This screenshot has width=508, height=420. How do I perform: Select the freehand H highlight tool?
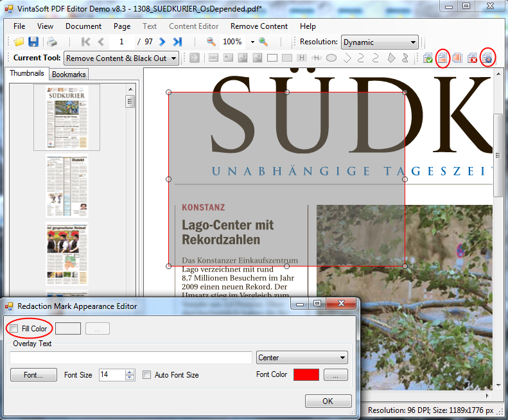pyautogui.click(x=316, y=58)
